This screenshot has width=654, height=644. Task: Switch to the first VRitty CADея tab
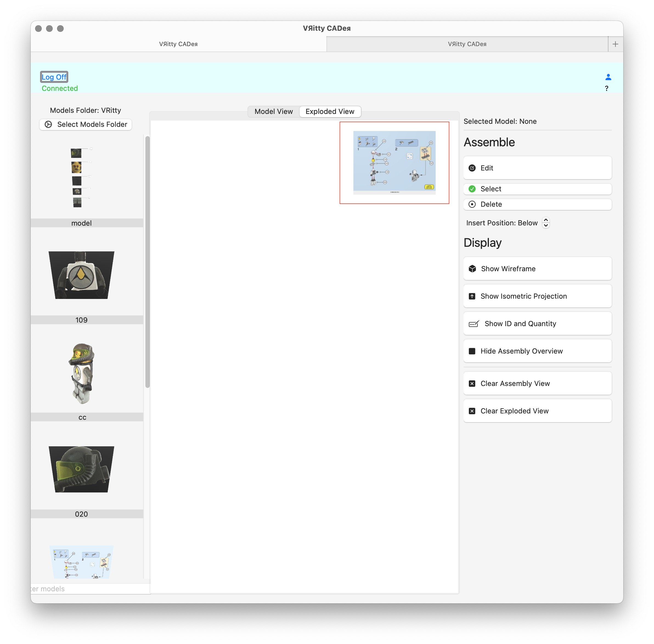[x=178, y=44]
